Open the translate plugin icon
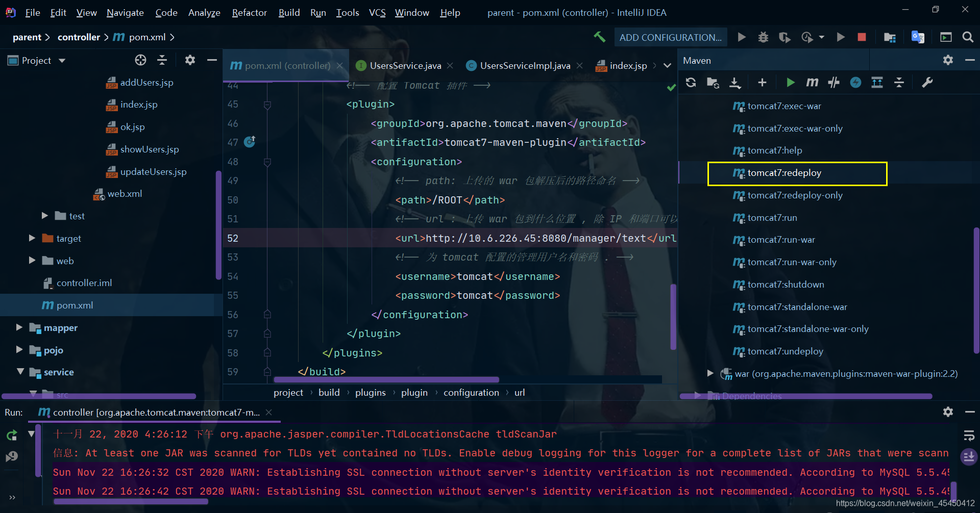980x513 pixels. click(918, 37)
